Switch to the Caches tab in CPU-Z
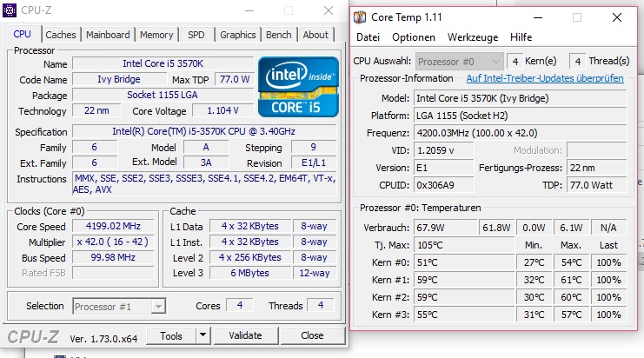Screen dimensions: 644x358 [61, 35]
